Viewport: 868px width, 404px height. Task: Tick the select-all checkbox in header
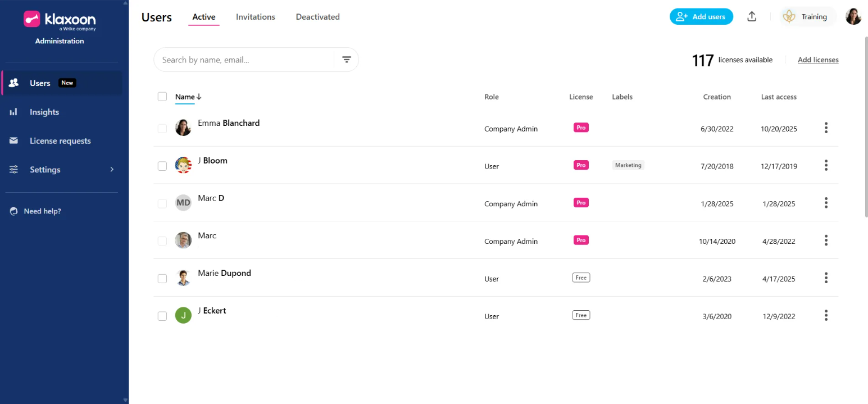[162, 97]
